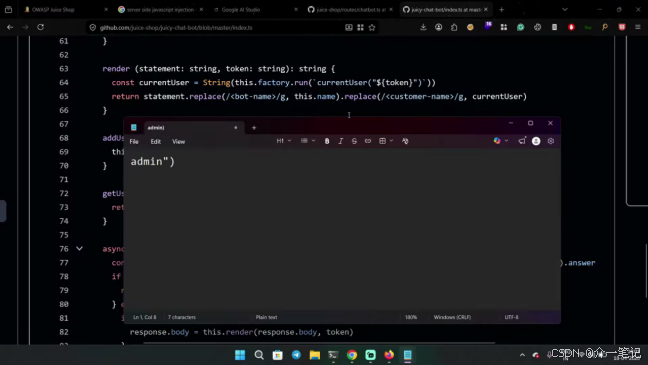Click the Bold formatting icon in Notepad

pyautogui.click(x=327, y=141)
